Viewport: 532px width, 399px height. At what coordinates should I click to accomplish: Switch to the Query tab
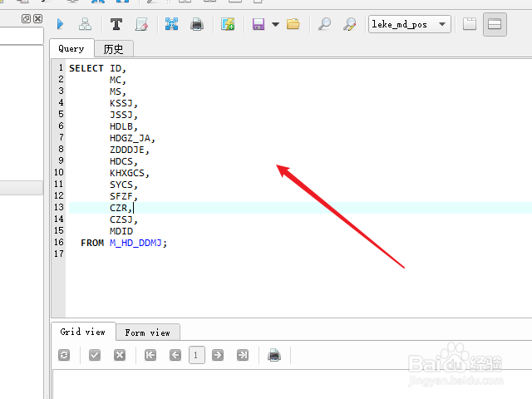click(x=71, y=48)
